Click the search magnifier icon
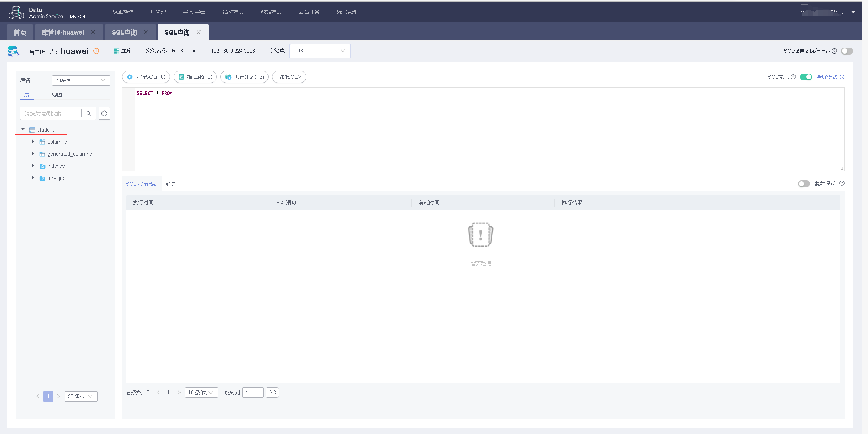The width and height of the screenshot is (868, 434). [89, 113]
